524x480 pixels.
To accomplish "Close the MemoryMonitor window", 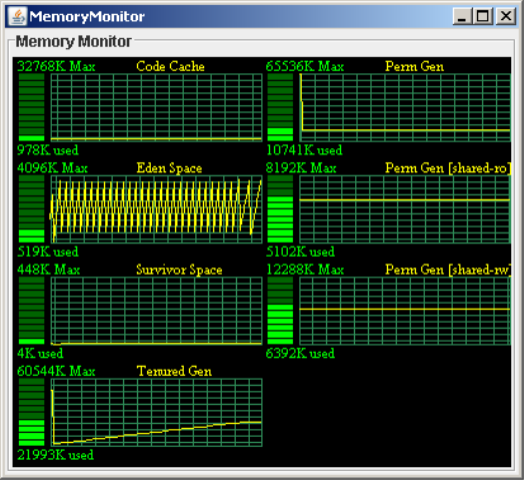I will tap(506, 16).
